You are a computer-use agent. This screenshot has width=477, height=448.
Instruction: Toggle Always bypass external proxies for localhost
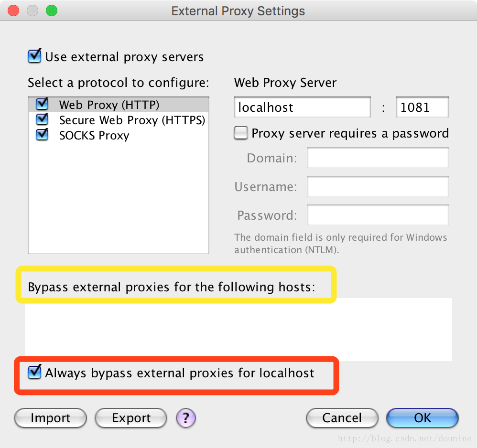(34, 373)
